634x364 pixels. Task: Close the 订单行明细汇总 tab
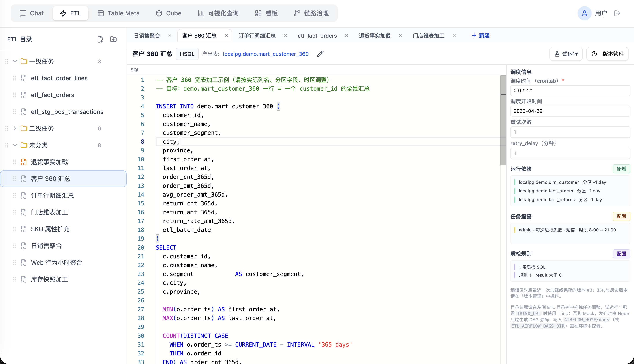285,36
